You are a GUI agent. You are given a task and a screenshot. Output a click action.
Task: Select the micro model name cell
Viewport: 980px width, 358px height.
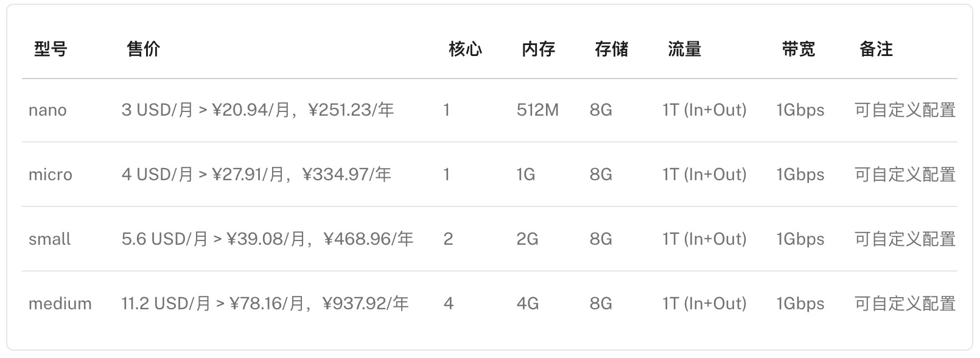[x=51, y=175]
